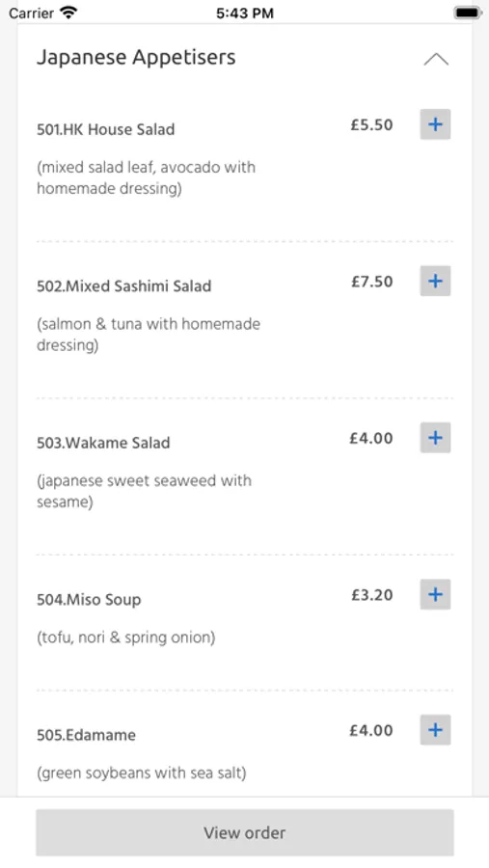The image size is (489, 868).
Task: Tap the Japanese Appetisers section header
Action: pyautogui.click(x=136, y=58)
